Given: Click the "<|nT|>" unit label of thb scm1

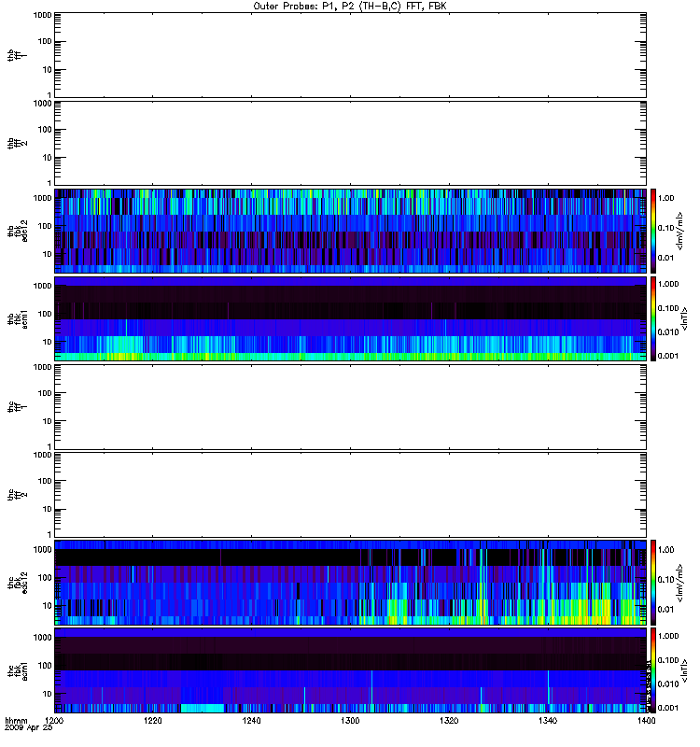Looking at the screenshot, I should [x=685, y=318].
